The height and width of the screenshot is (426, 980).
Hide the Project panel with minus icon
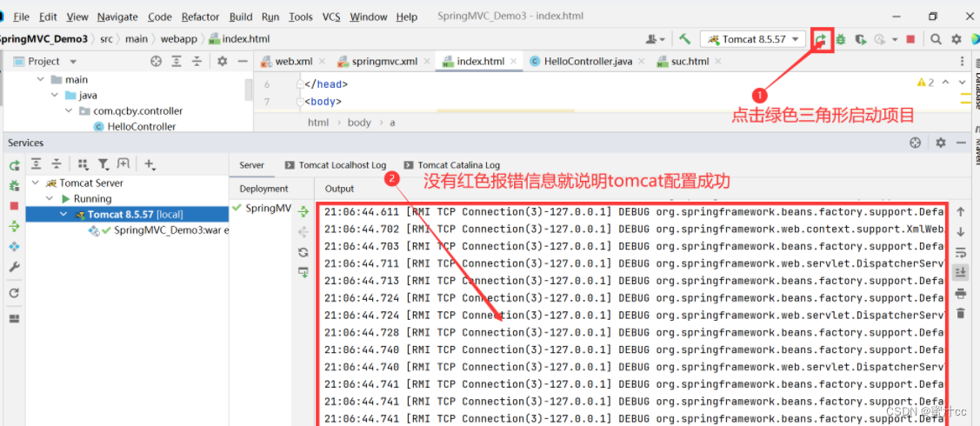[x=243, y=61]
